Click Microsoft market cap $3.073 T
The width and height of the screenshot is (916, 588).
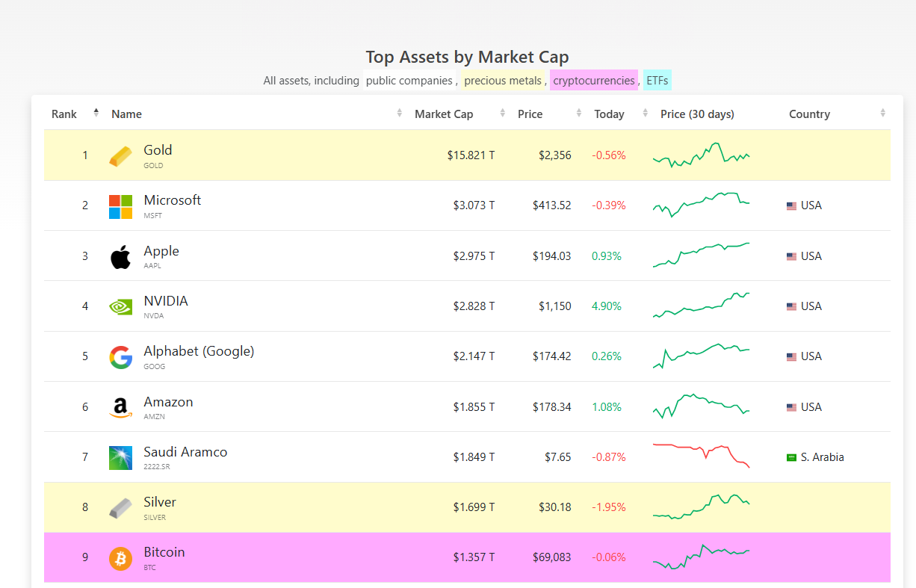pos(474,205)
